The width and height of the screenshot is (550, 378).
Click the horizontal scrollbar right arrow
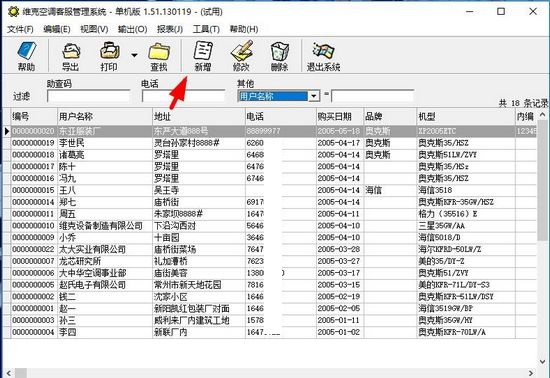[x=531, y=373]
